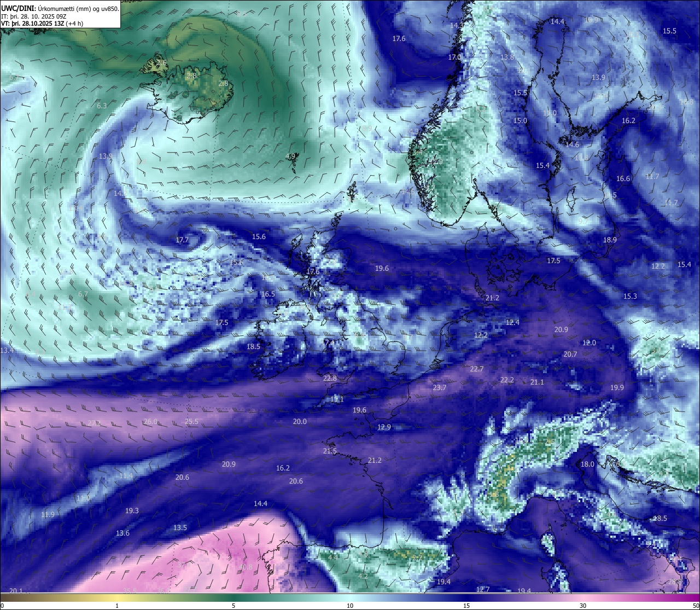Click the map value '17.7'
Viewport: 700px width, 610px height.
[182, 240]
